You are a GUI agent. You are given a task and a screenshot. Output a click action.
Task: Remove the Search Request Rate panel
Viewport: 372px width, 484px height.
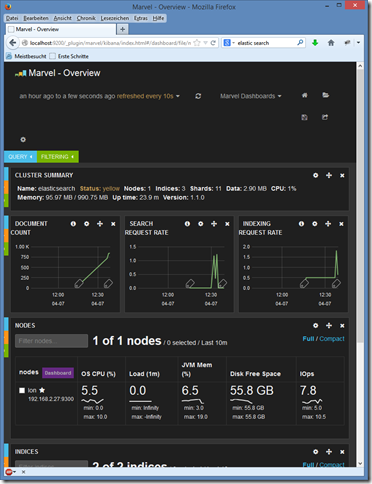coord(227,224)
